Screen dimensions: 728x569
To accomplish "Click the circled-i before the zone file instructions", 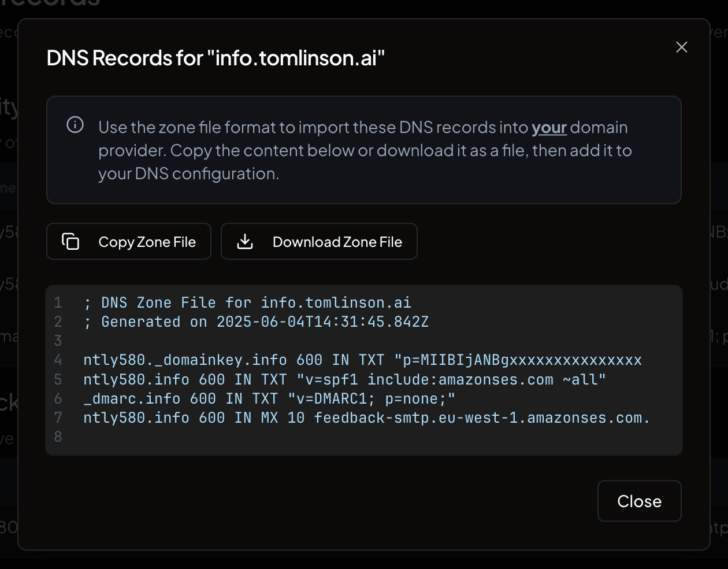I will (74, 123).
